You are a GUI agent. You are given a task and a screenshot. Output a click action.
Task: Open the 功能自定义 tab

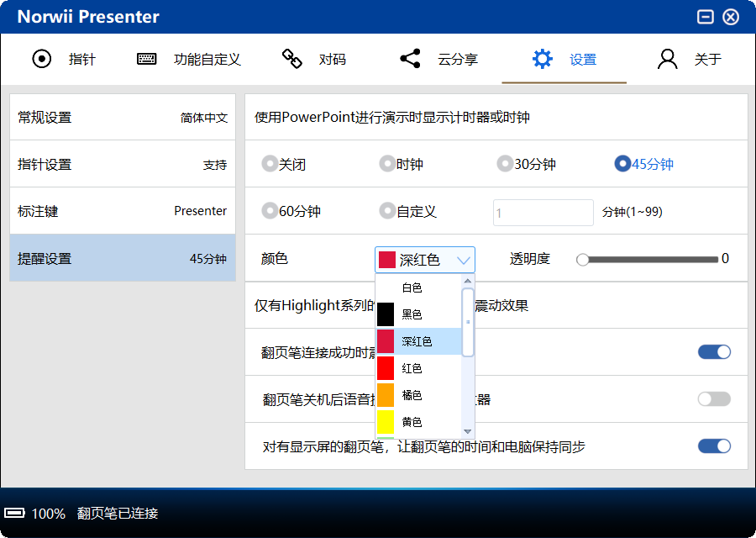point(207,60)
